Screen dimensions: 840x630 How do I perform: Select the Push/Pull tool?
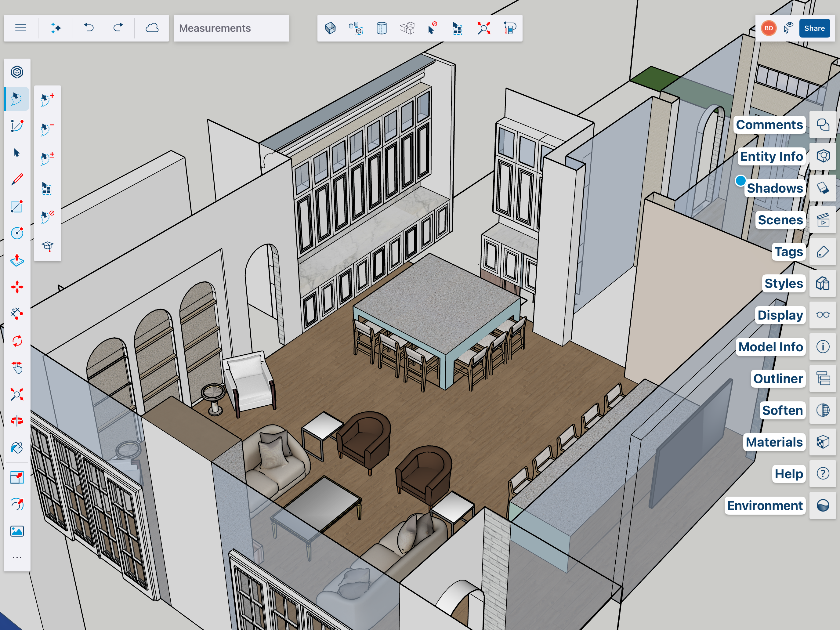(17, 260)
